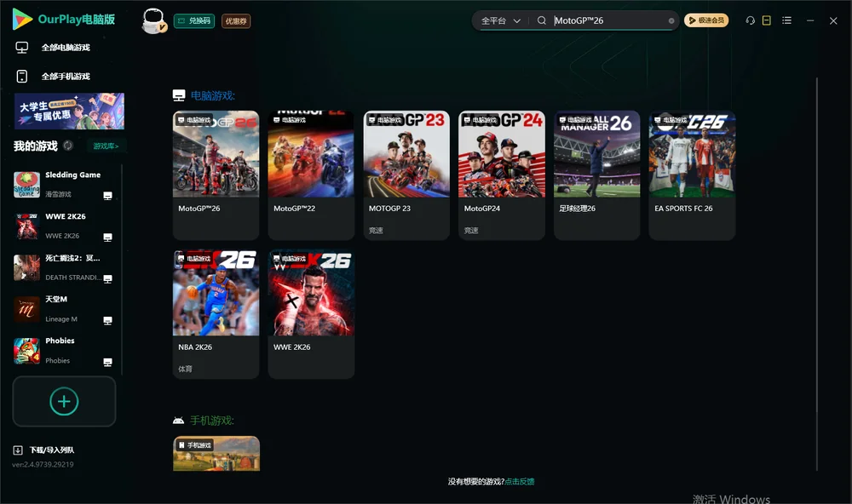Open the WWE 2K26 search result card
This screenshot has height=504, width=852.
[311, 314]
